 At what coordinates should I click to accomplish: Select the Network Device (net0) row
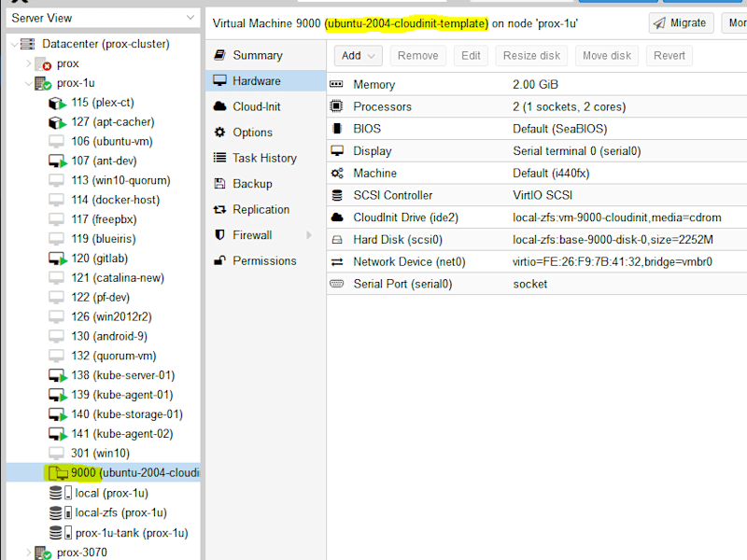(x=537, y=261)
